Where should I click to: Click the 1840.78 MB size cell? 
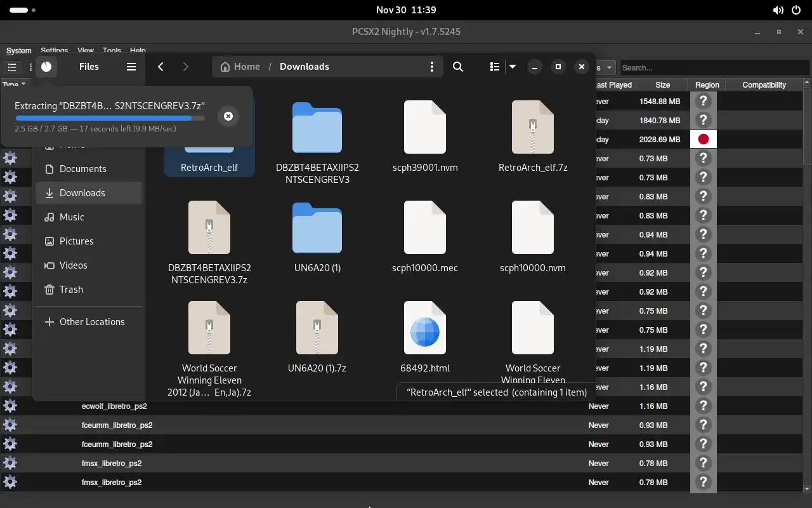coord(660,120)
